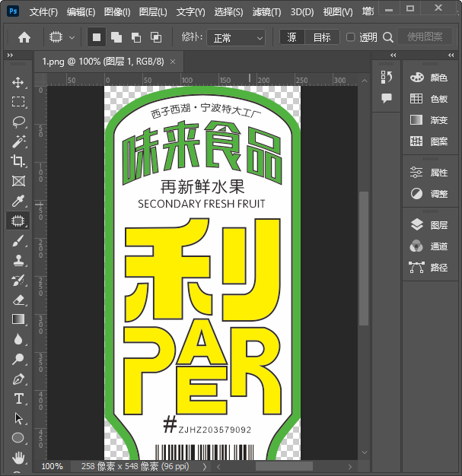Screen dimensions: 462x476
Task: Select the Hand tool
Action: 18,458
